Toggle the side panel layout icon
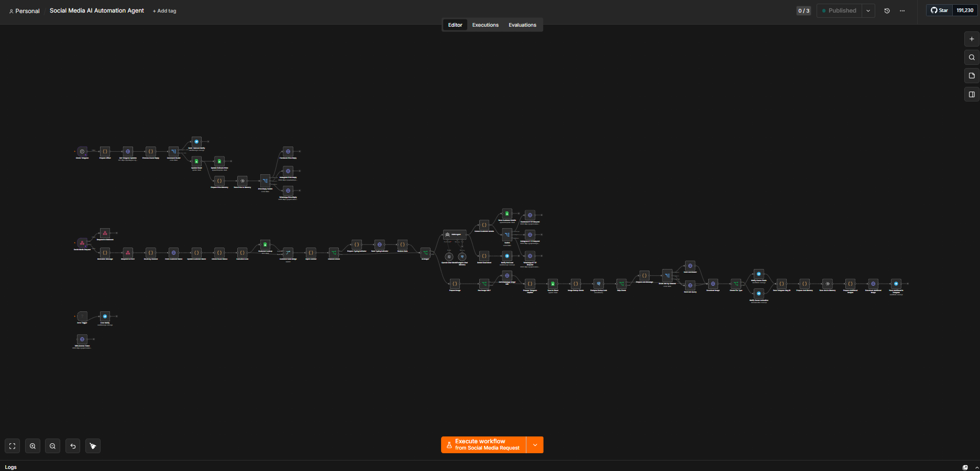This screenshot has width=980, height=471. (x=972, y=94)
